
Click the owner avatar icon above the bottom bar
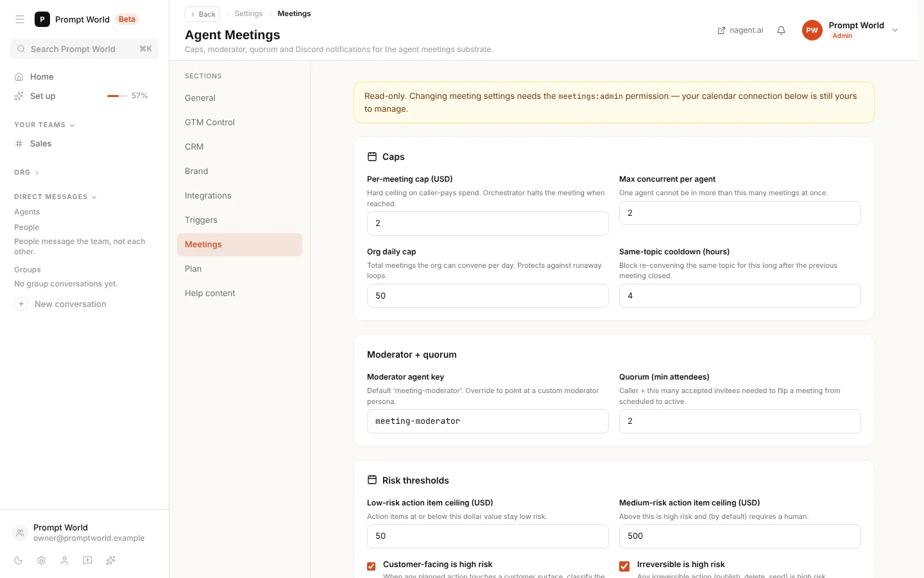click(x=20, y=532)
